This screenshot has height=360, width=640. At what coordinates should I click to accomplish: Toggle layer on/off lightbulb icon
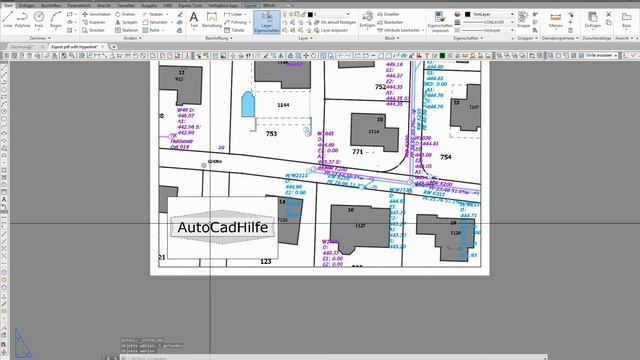point(285,14)
